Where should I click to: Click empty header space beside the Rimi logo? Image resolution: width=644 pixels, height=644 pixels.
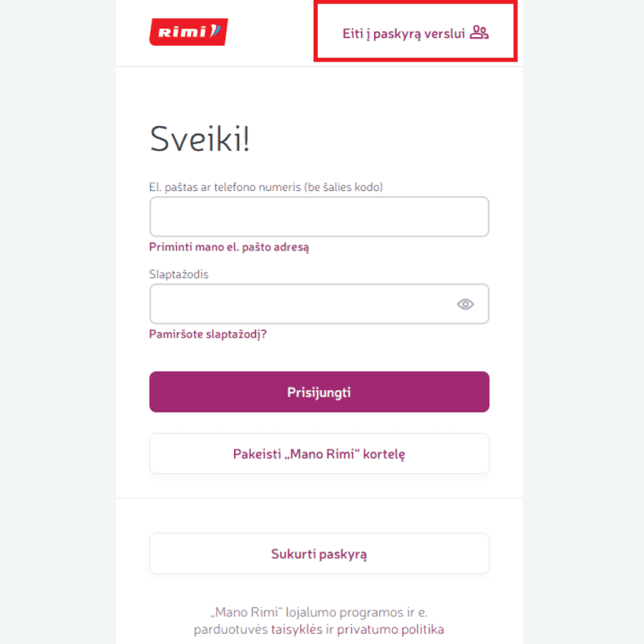(x=272, y=33)
